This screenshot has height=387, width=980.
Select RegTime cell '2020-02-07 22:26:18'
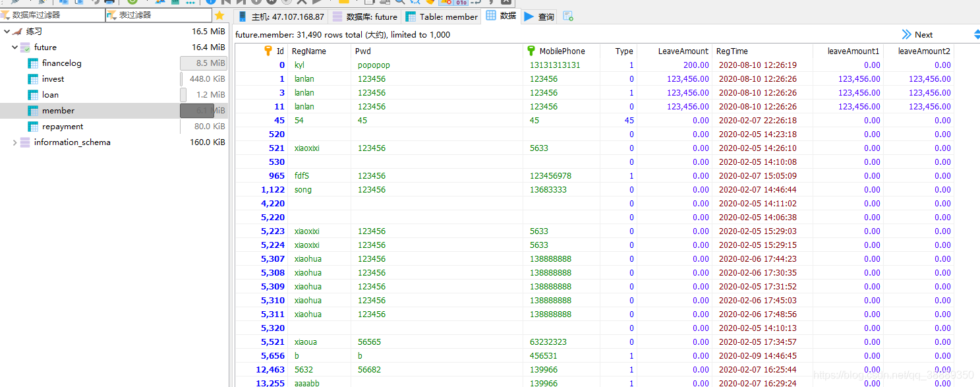pyautogui.click(x=757, y=121)
